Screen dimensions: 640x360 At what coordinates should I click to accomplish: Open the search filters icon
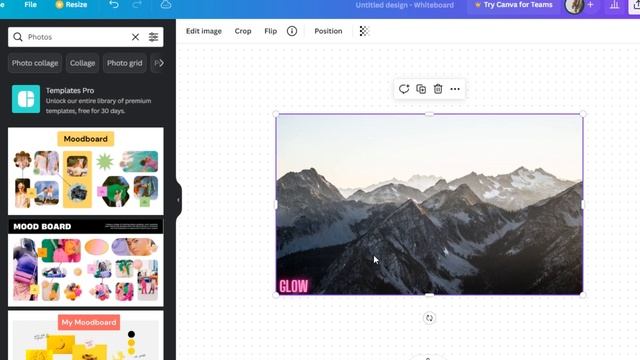[x=153, y=37]
